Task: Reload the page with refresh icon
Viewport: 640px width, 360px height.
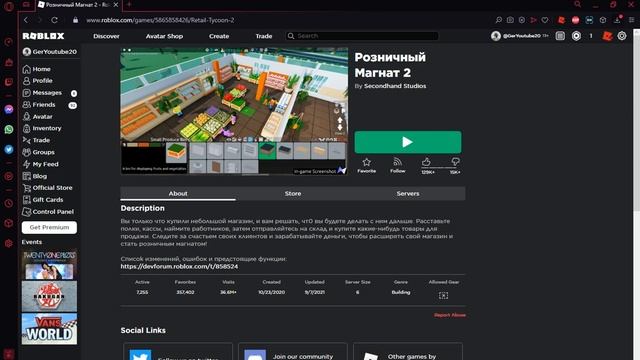Action: (x=54, y=20)
